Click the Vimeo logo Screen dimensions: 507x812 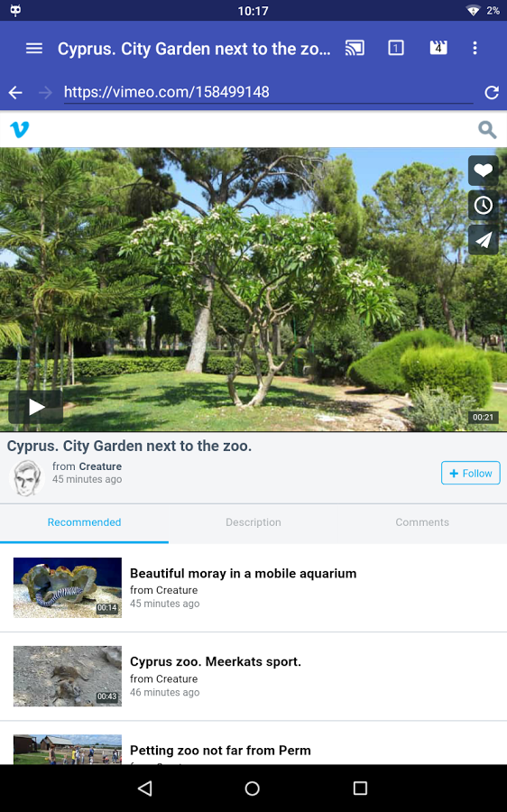pyautogui.click(x=20, y=129)
